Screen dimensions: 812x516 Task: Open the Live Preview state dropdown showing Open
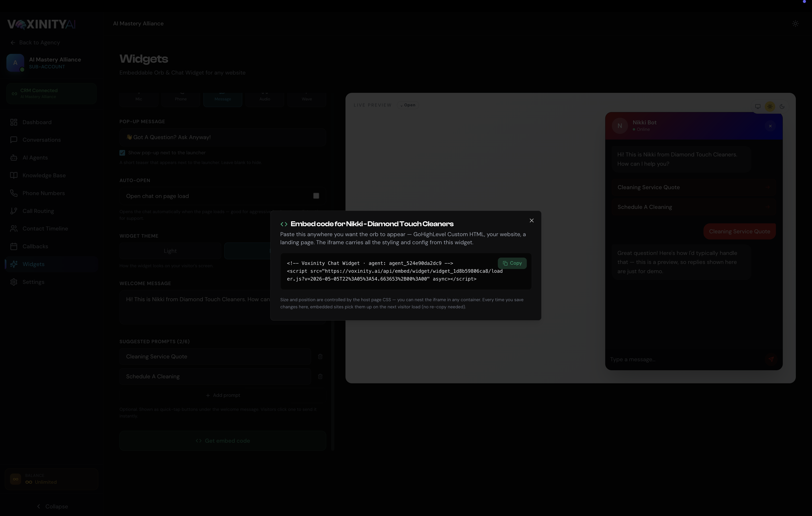pyautogui.click(x=408, y=105)
